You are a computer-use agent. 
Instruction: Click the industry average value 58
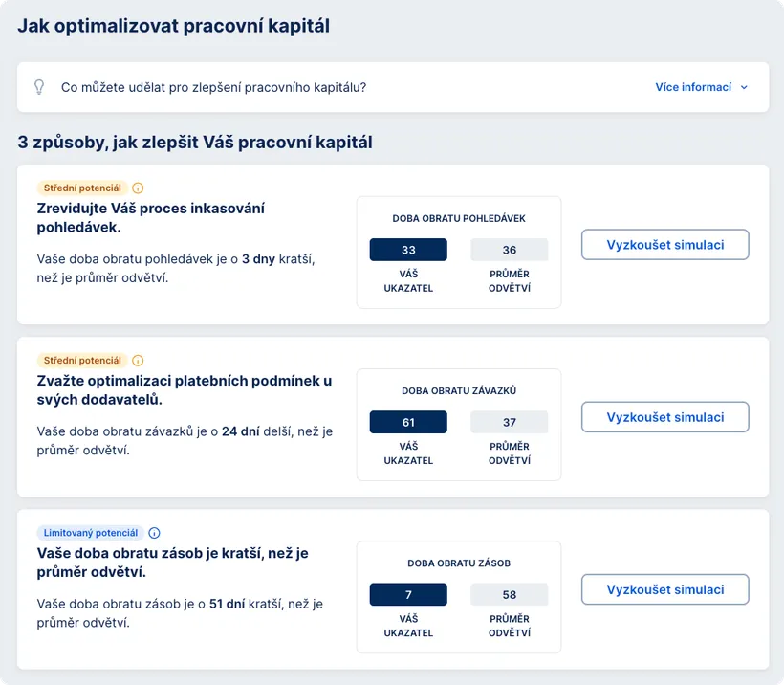[x=510, y=594]
